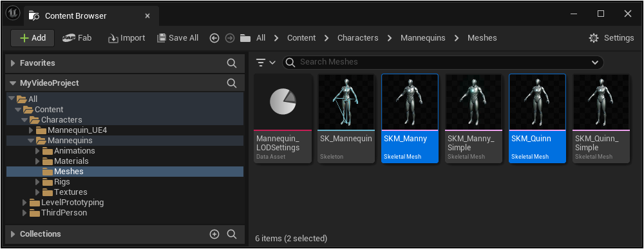Expand the Animations folder arrow

click(x=38, y=151)
